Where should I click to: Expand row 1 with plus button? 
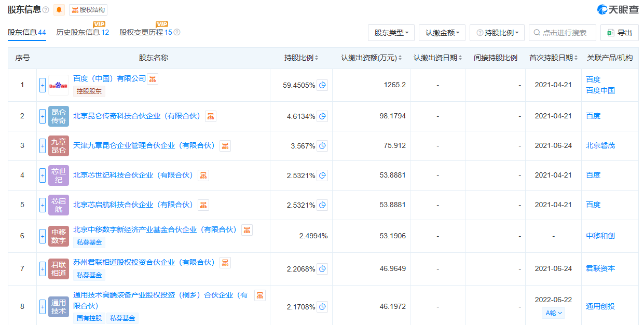[43, 85]
